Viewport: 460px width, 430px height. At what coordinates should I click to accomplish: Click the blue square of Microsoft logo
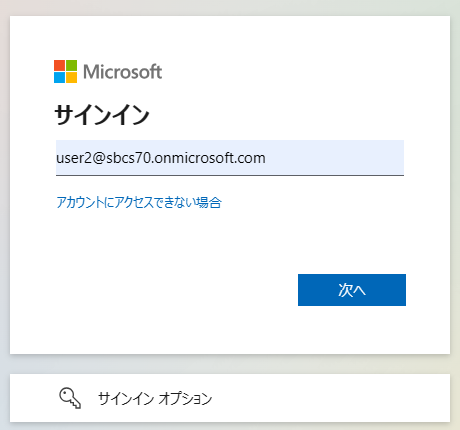[59, 77]
